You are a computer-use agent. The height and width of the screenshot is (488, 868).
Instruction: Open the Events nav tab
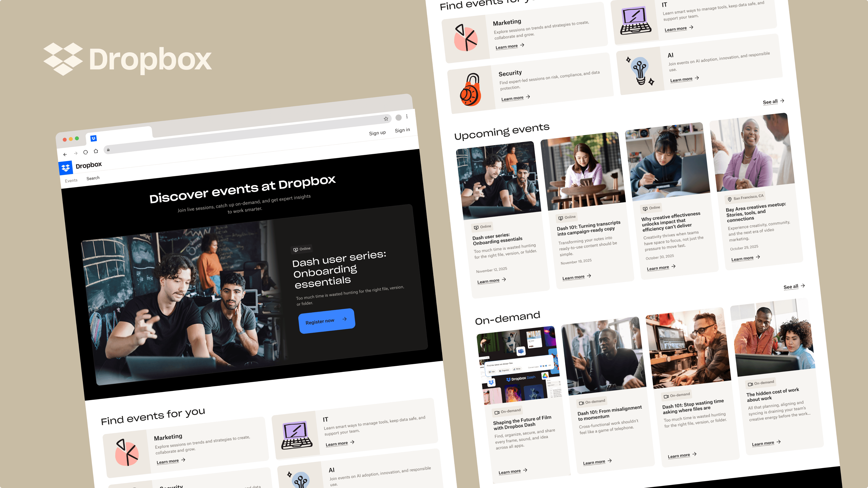(71, 180)
